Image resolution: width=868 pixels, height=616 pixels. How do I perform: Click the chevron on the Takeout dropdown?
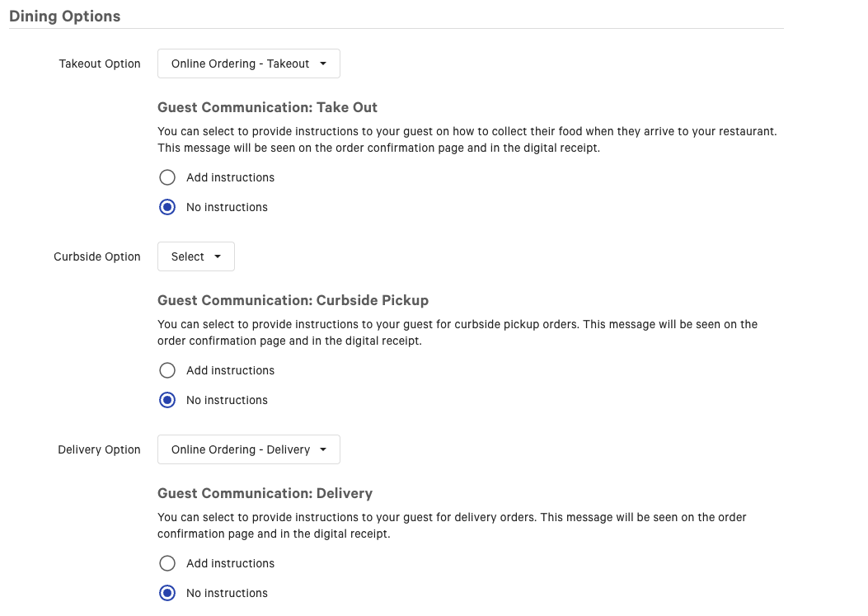point(323,63)
